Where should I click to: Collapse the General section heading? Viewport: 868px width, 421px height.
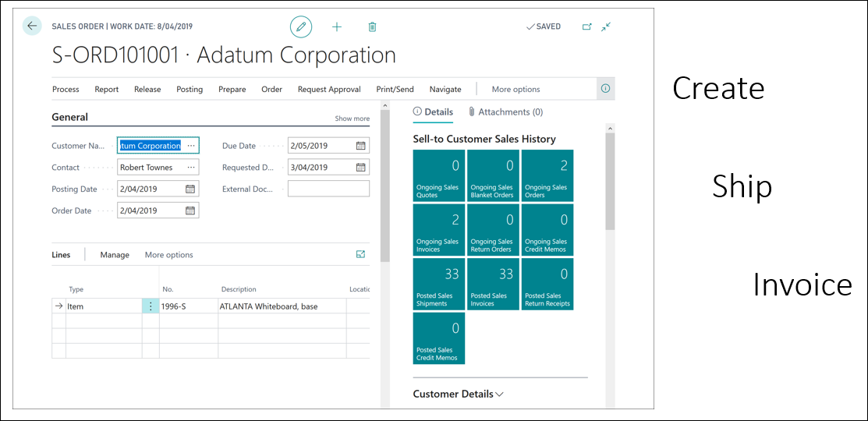(69, 117)
